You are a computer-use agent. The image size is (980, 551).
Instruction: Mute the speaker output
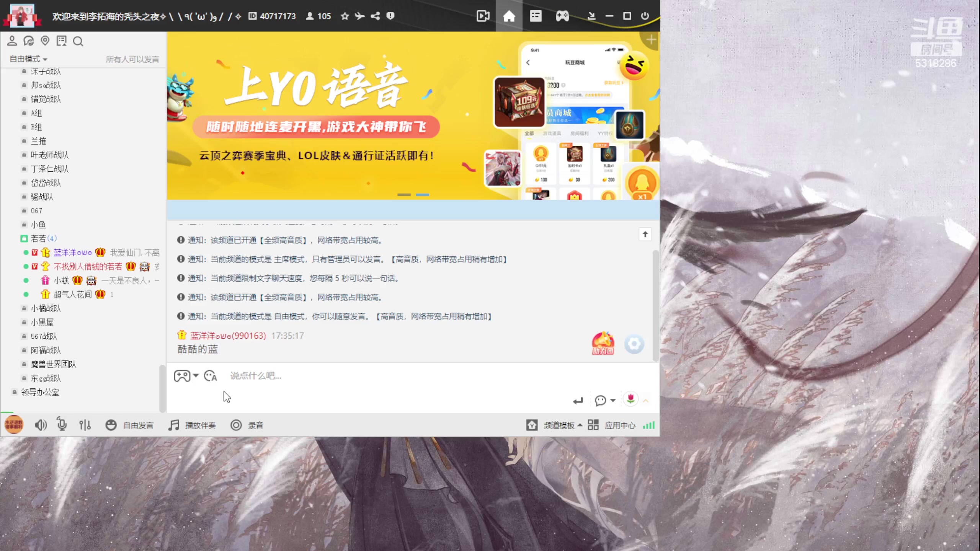[41, 425]
